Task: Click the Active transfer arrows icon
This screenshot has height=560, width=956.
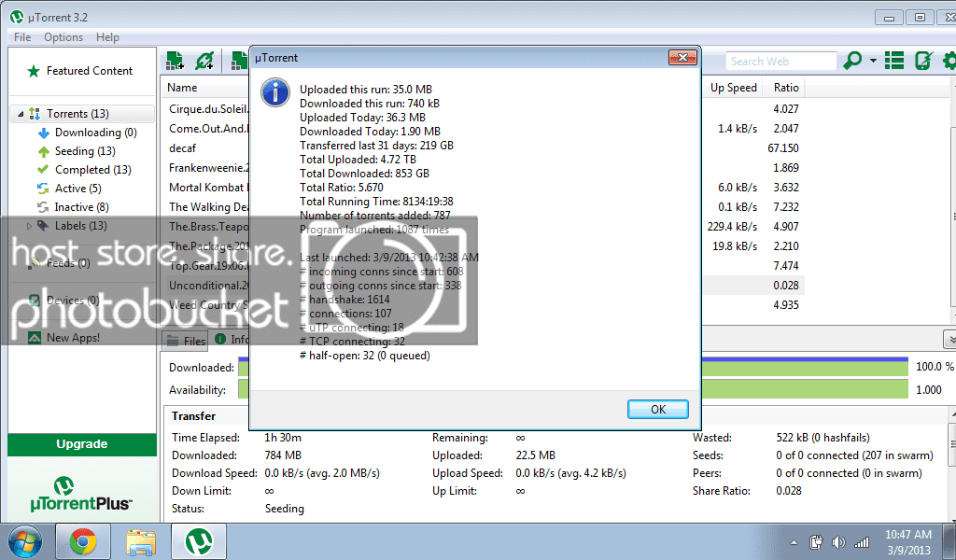Action: coord(43,189)
